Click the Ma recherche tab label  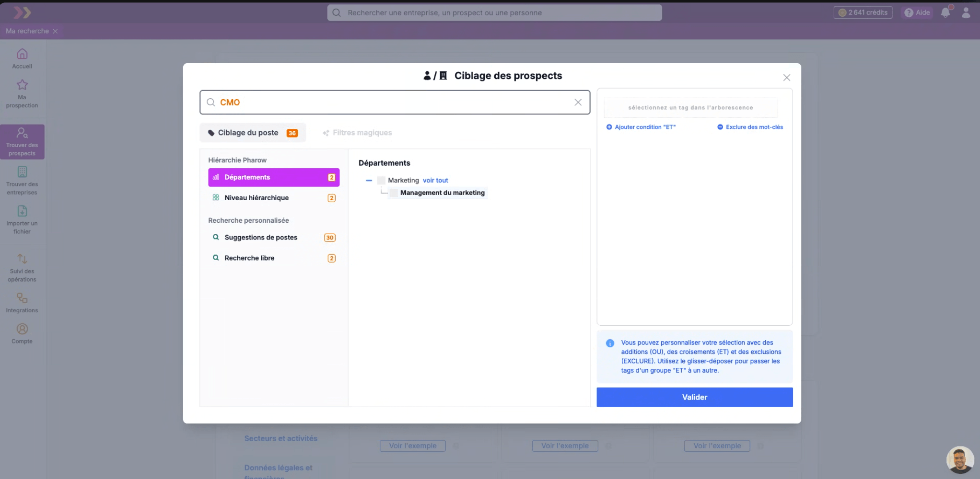(x=27, y=31)
